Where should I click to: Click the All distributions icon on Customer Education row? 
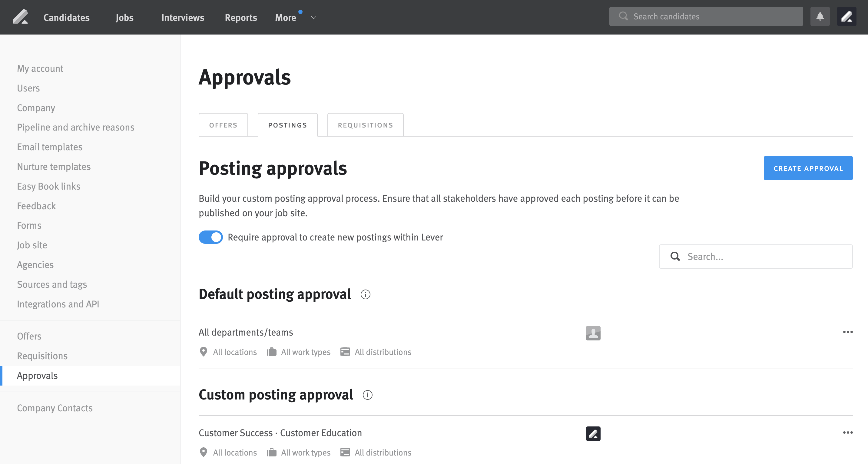pyautogui.click(x=345, y=452)
